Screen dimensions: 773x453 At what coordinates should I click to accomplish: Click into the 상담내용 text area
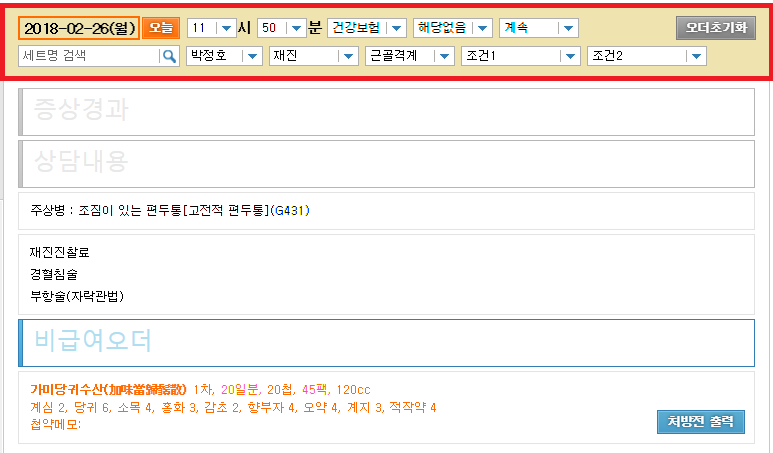click(386, 164)
